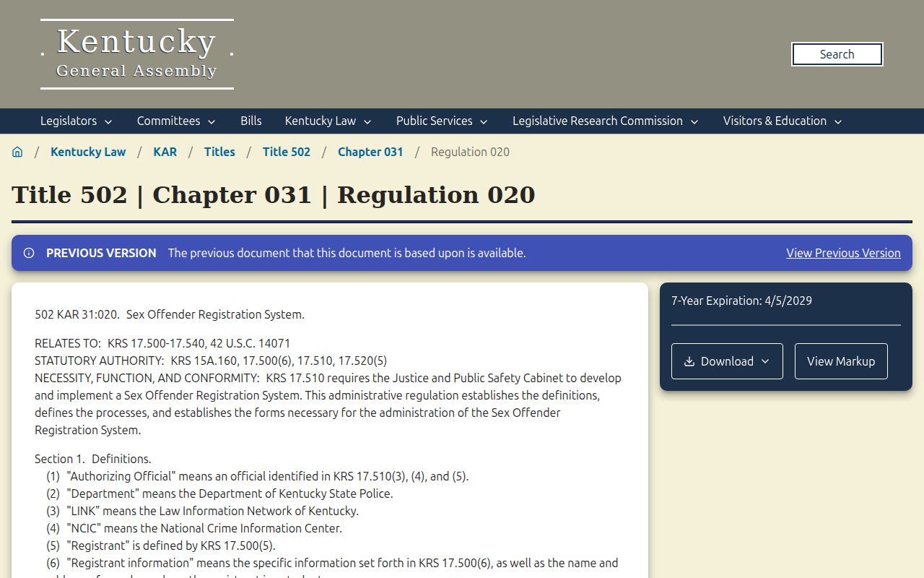This screenshot has width=924, height=578.
Task: Click the Search box in header
Action: tap(837, 54)
